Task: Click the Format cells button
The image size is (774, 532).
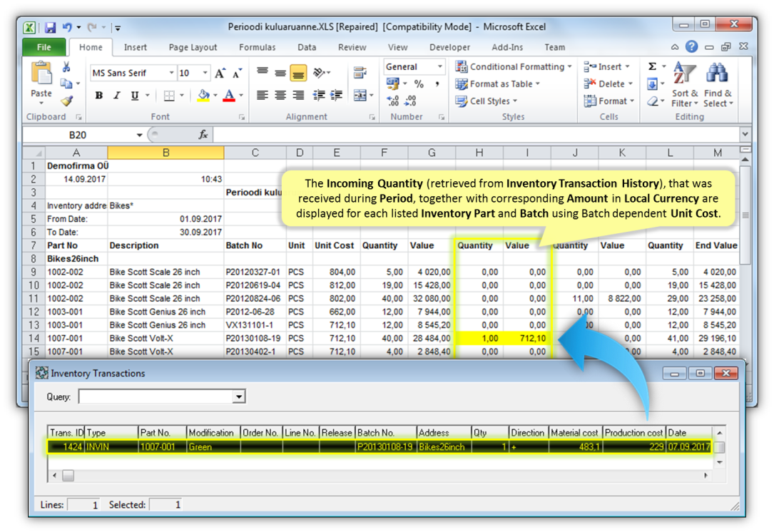Action: click(x=609, y=101)
